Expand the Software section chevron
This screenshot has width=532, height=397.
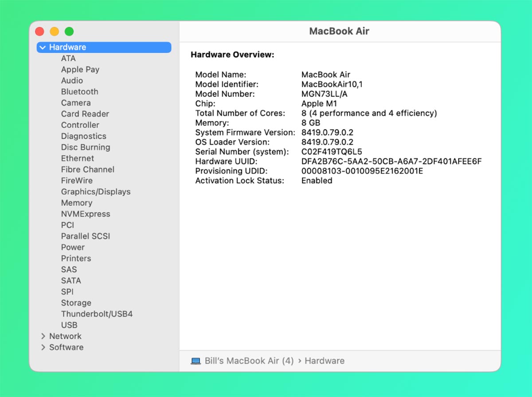pos(43,347)
